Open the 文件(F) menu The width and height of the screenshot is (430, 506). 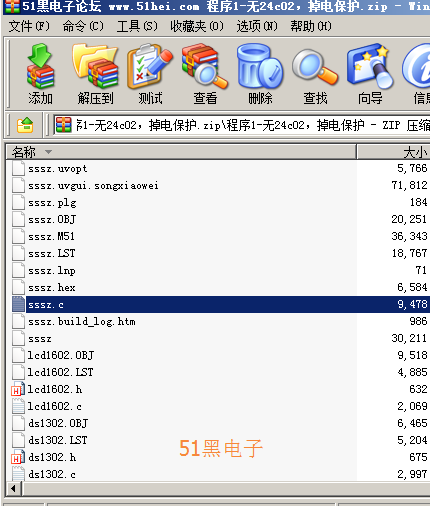pyautogui.click(x=29, y=26)
